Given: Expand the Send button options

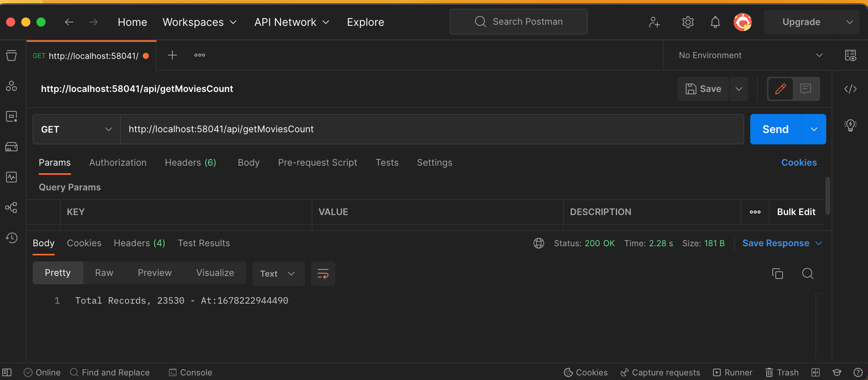Looking at the screenshot, I should pyautogui.click(x=813, y=129).
